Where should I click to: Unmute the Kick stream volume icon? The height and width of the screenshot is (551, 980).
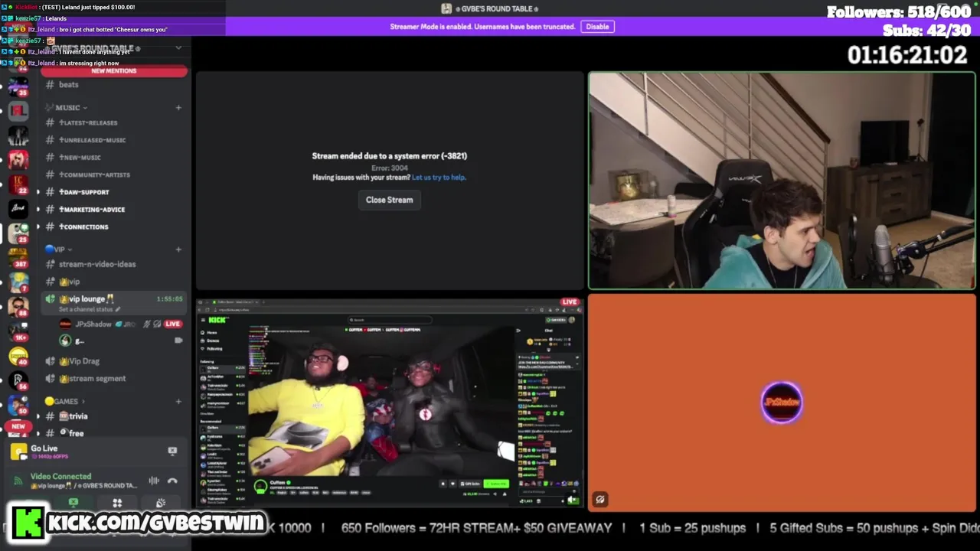pyautogui.click(x=572, y=500)
